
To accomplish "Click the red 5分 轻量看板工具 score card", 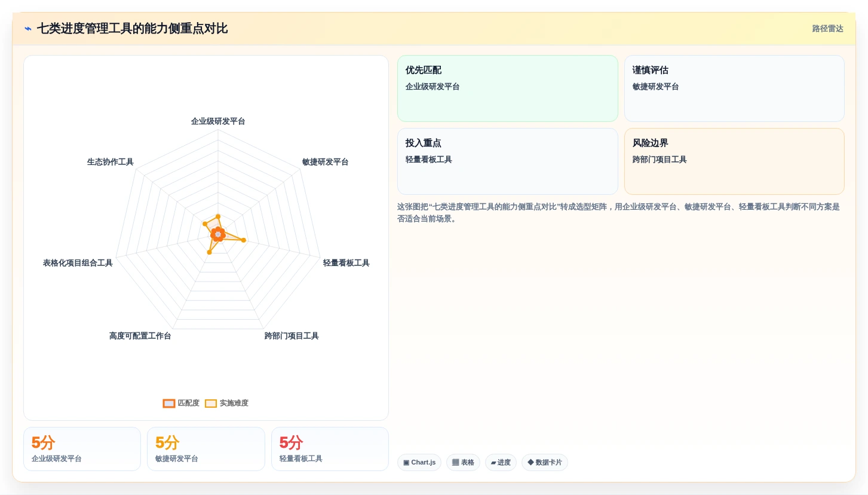I will coord(330,449).
